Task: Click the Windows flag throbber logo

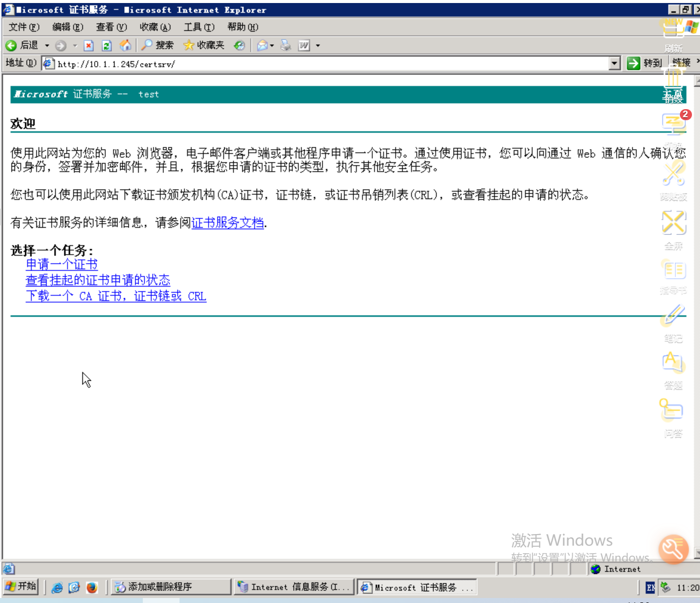Action: 691,27
